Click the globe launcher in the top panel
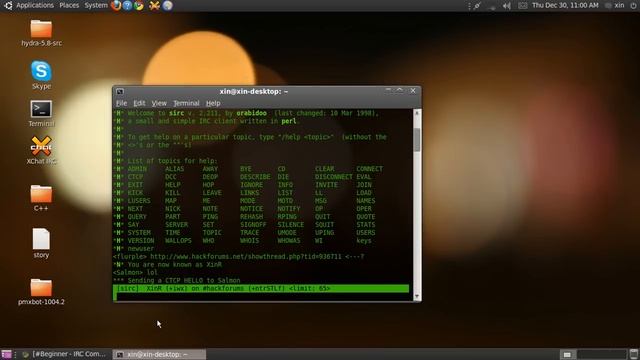 click(x=167, y=5)
